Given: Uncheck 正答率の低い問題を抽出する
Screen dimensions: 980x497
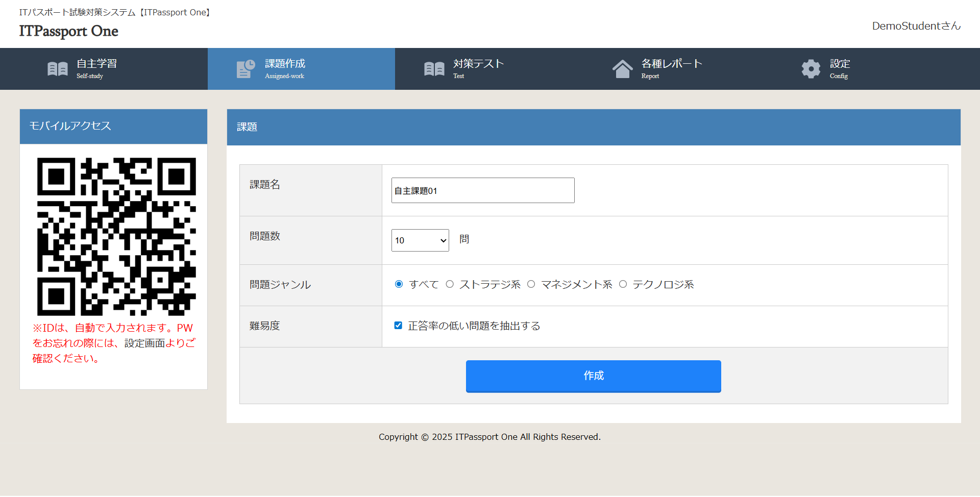Looking at the screenshot, I should [x=398, y=325].
